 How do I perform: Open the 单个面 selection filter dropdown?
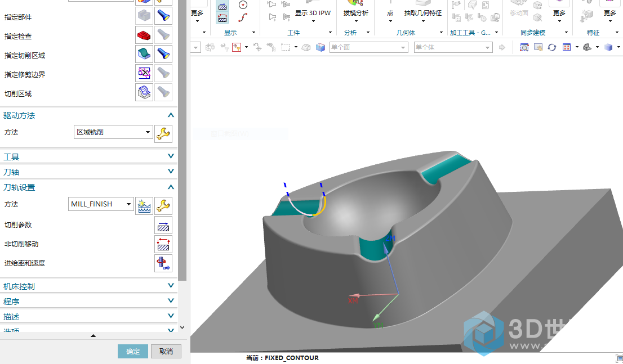tap(403, 48)
